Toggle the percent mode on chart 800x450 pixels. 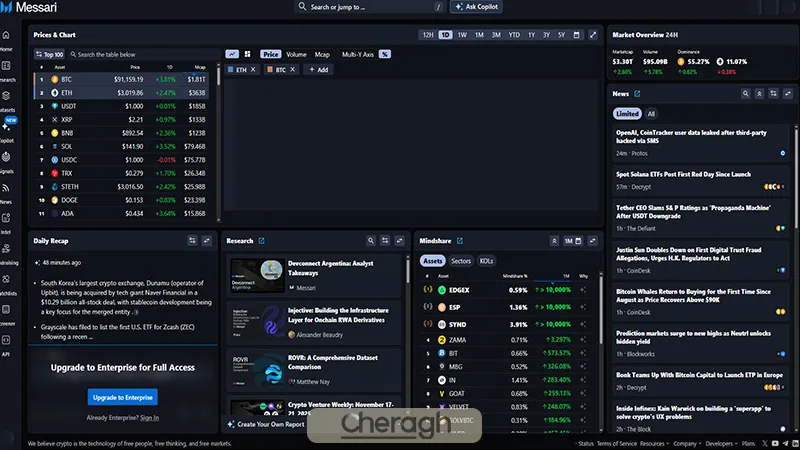385,54
